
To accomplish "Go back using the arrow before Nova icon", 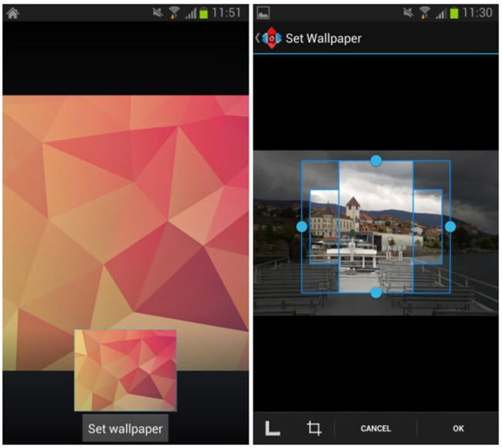I will (258, 38).
